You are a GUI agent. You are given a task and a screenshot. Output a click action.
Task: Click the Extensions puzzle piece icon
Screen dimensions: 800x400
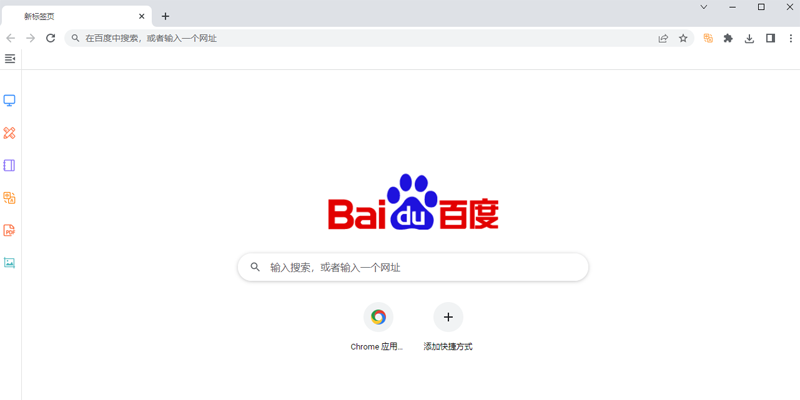click(728, 38)
